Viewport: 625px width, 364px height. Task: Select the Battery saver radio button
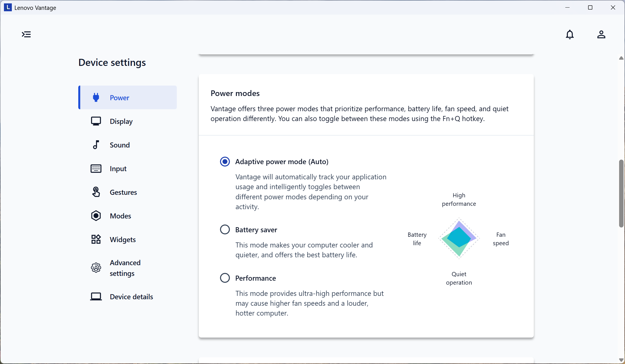(225, 229)
